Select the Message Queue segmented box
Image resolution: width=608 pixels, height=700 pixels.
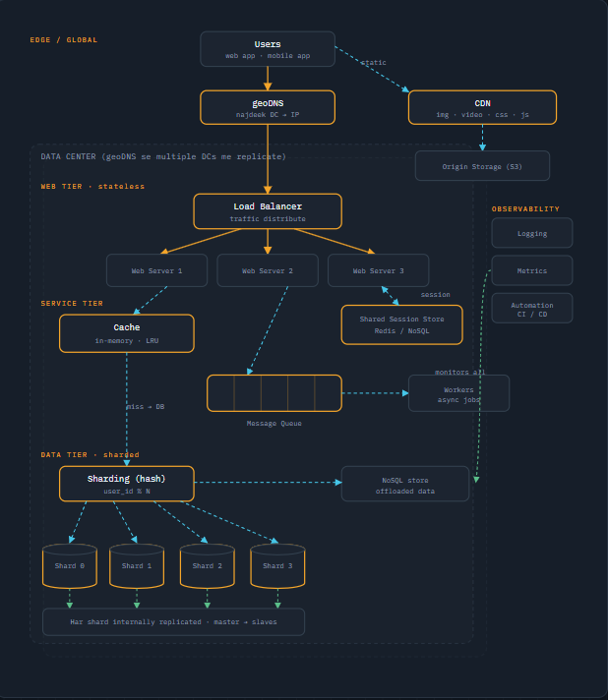tap(274, 393)
